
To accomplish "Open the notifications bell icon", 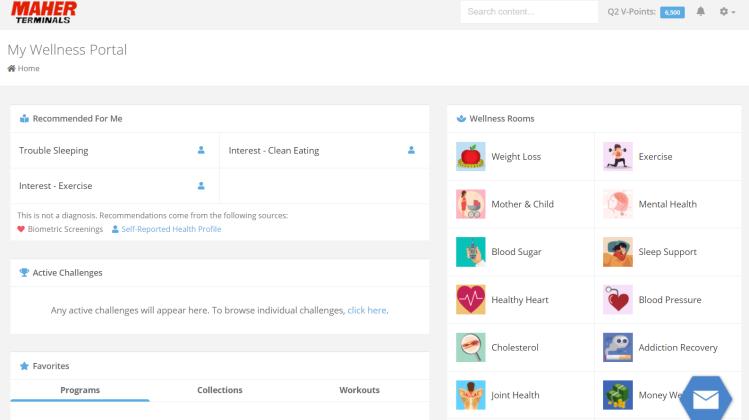I will pos(700,12).
